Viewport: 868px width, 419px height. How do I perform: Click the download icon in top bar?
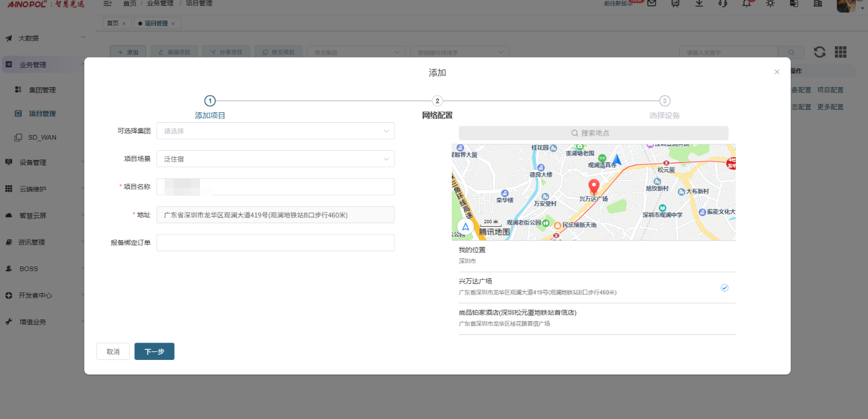coord(699,4)
